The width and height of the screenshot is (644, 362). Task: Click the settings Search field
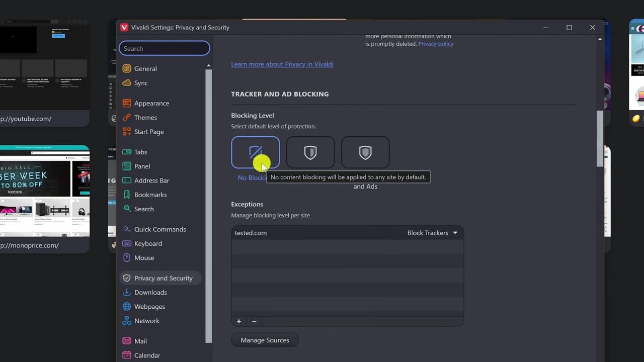165,49
